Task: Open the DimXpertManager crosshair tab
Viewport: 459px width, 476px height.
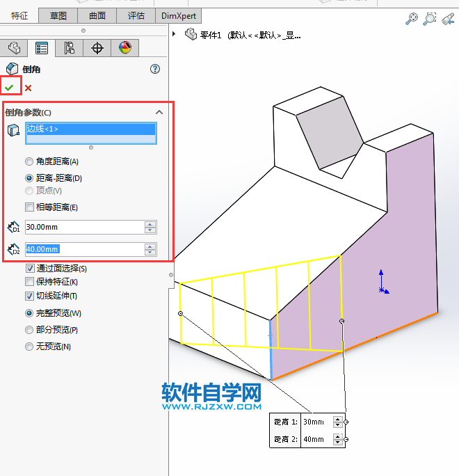Action: [97, 48]
